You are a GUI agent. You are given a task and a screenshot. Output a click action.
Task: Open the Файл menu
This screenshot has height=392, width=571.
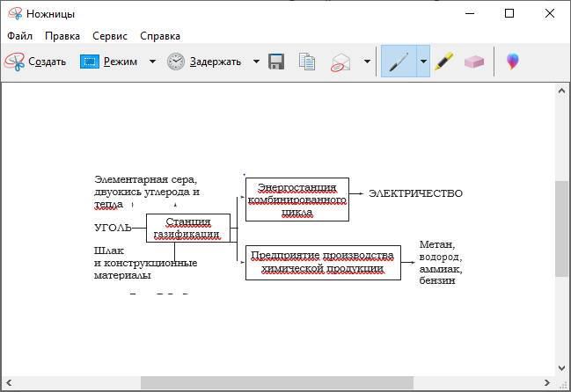pyautogui.click(x=19, y=36)
